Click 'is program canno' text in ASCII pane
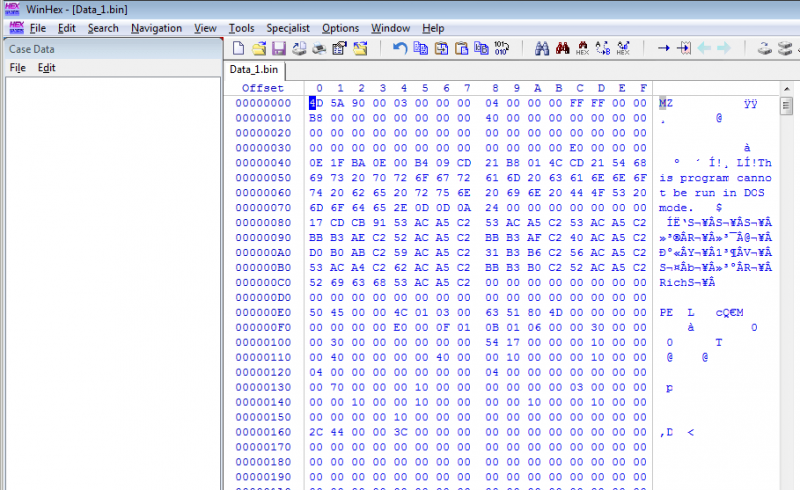The height and width of the screenshot is (490, 800). (715, 178)
